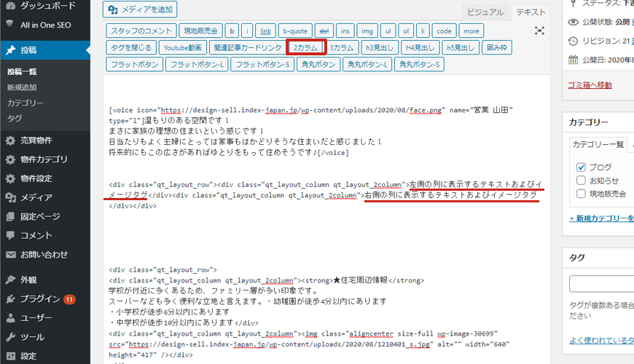Screen dimensions: 634x364
Task: Open the メディア library in sidebar
Action: (36, 197)
